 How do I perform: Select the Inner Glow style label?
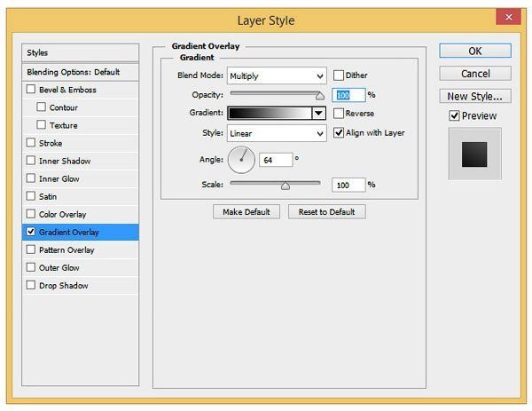click(59, 178)
